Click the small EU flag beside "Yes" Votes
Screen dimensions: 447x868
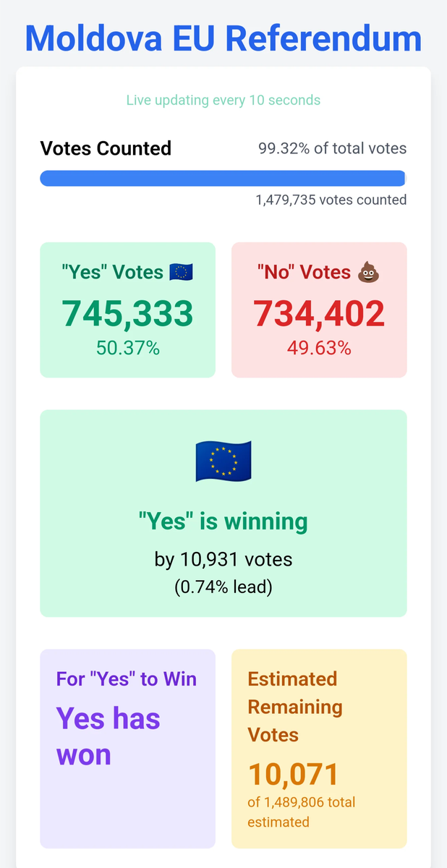point(181,272)
